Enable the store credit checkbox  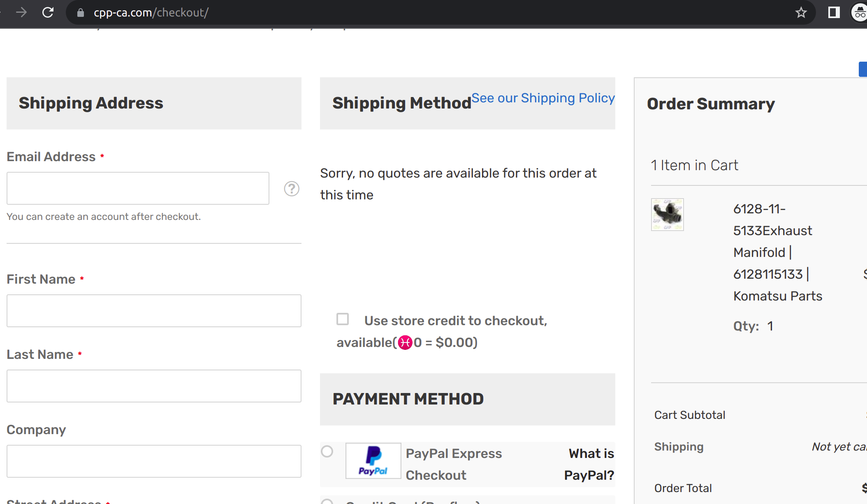(343, 319)
